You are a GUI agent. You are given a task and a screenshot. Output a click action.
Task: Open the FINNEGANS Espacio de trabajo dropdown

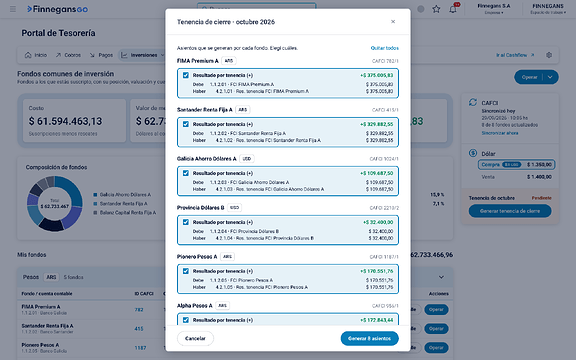[x=548, y=9]
